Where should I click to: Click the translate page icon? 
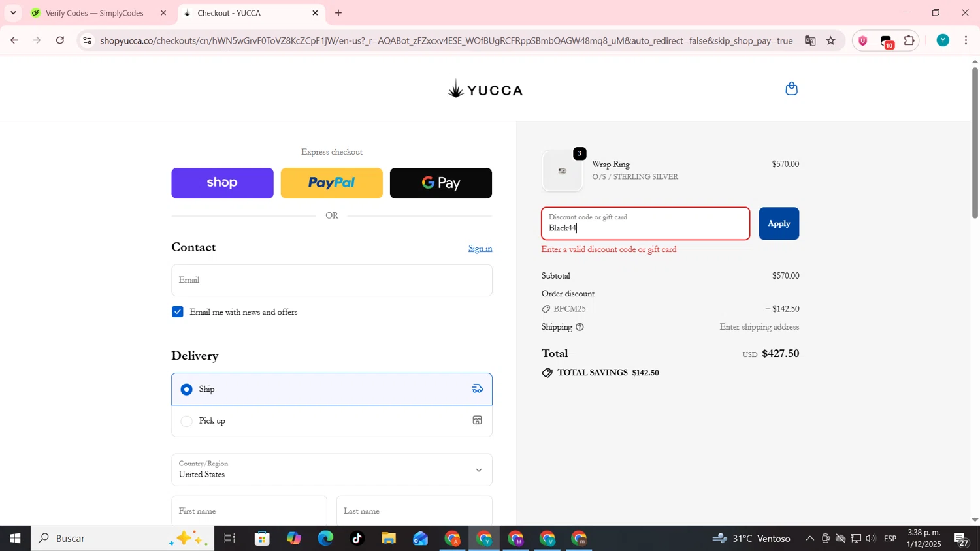pos(810,40)
